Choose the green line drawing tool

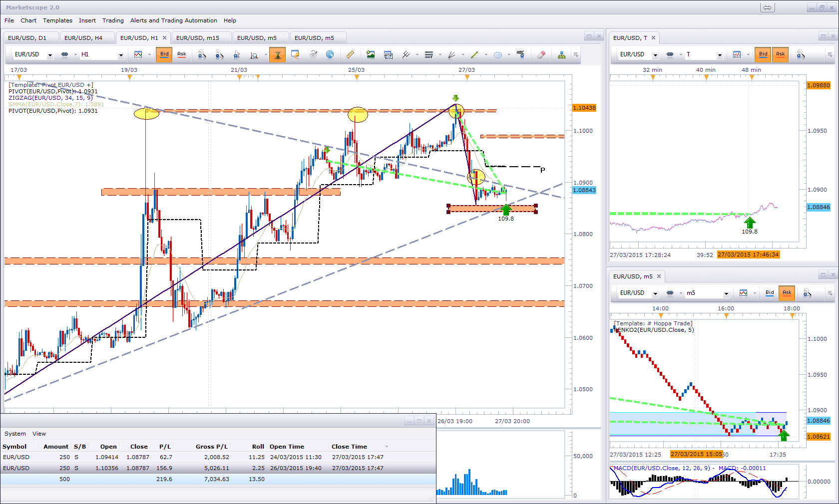click(x=474, y=55)
